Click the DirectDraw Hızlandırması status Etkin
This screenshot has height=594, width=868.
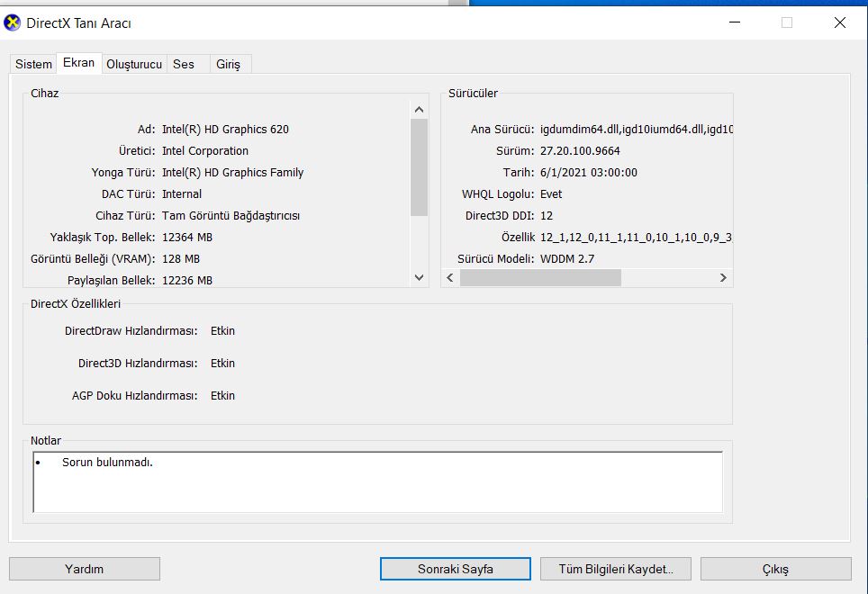point(222,330)
